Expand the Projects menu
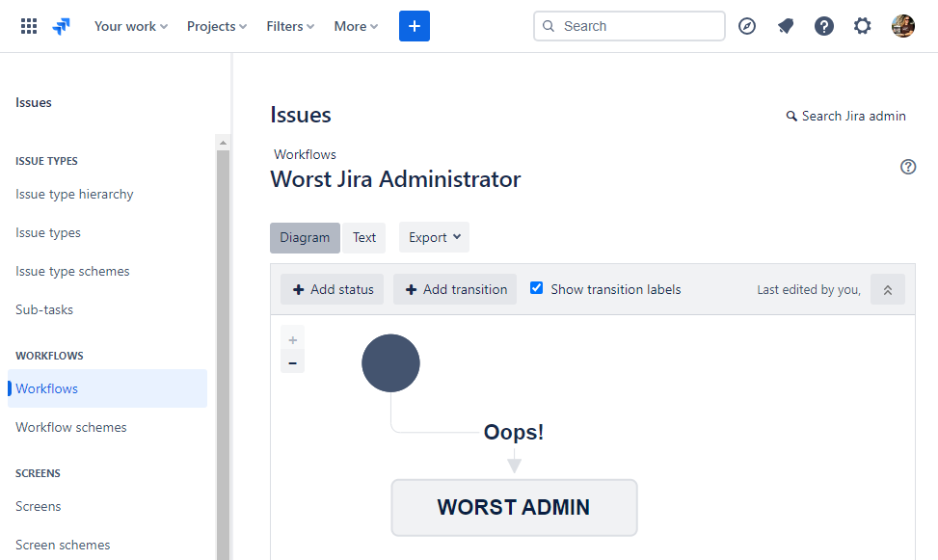This screenshot has height=560, width=938. click(x=217, y=26)
